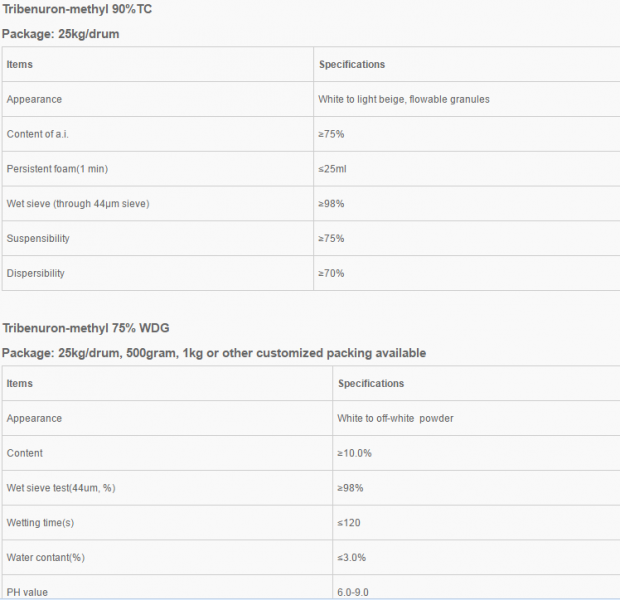Click the first table's Specifications header cell

click(467, 64)
